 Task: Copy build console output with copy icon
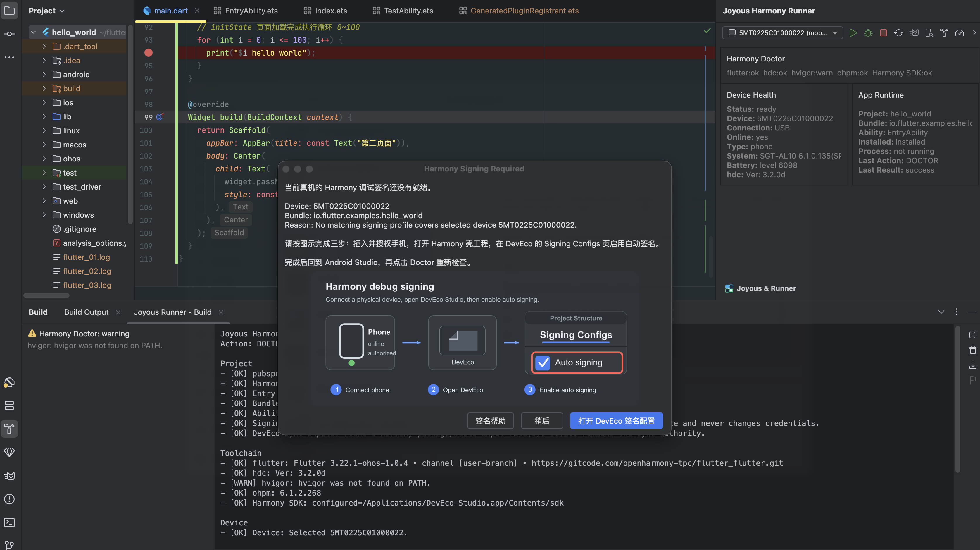coord(973,334)
